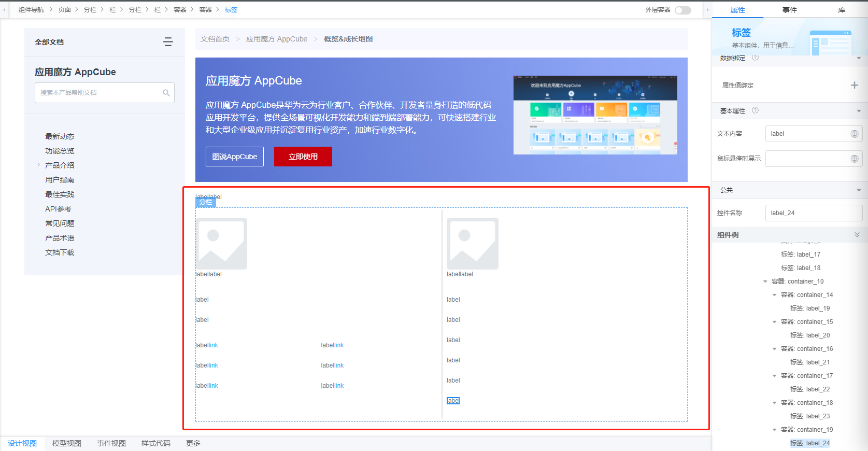
Task: Collapse the 基本属性 section
Action: click(x=859, y=111)
